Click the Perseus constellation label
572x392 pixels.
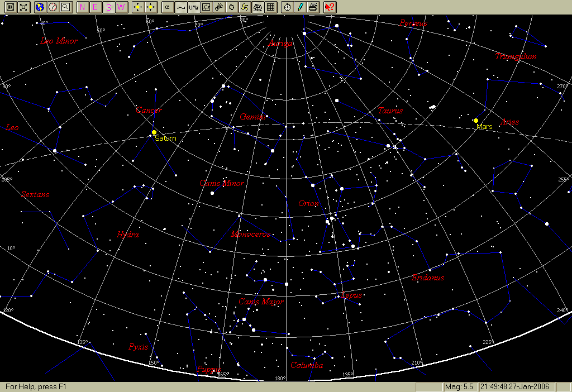[x=413, y=23]
